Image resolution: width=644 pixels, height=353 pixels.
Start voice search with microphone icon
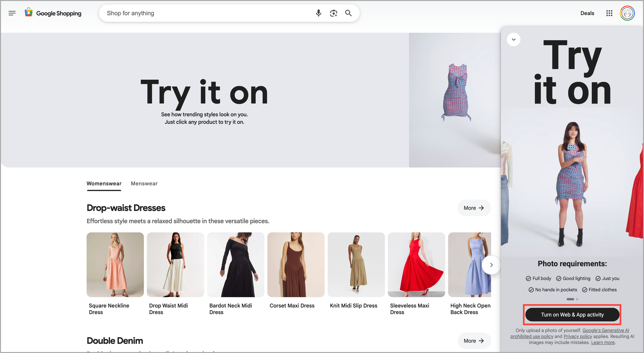[x=318, y=13]
